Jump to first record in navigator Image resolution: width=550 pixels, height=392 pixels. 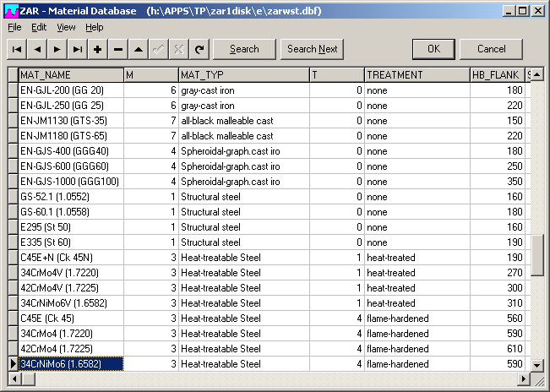tap(17, 49)
